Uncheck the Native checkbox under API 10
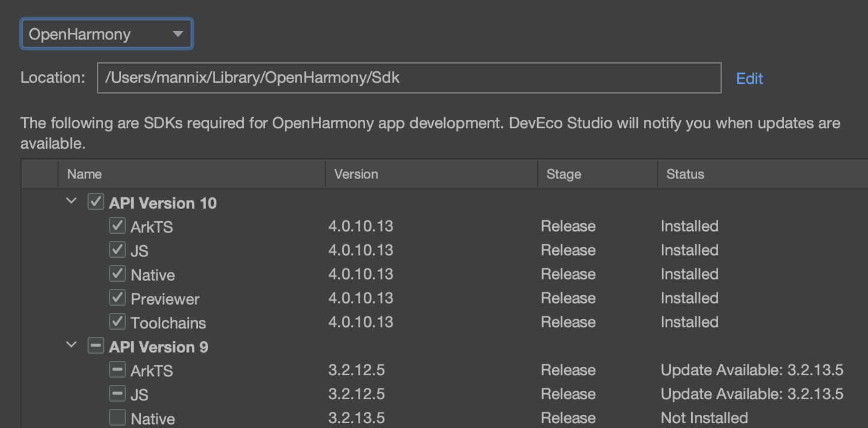The height and width of the screenshot is (428, 868). [117, 274]
